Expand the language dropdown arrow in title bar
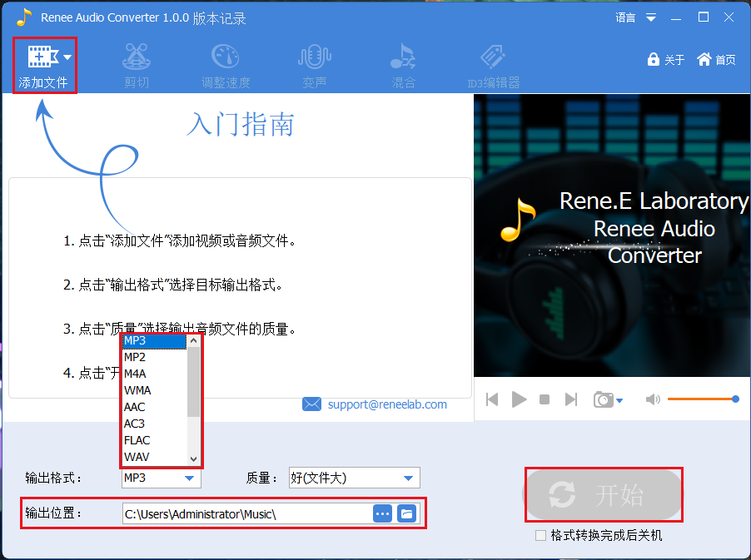The image size is (751, 560). 651,18
